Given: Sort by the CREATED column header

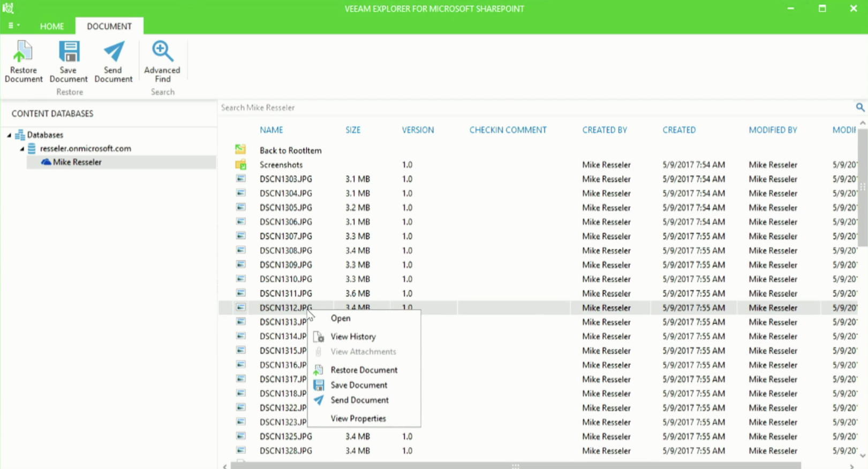Looking at the screenshot, I should [679, 130].
